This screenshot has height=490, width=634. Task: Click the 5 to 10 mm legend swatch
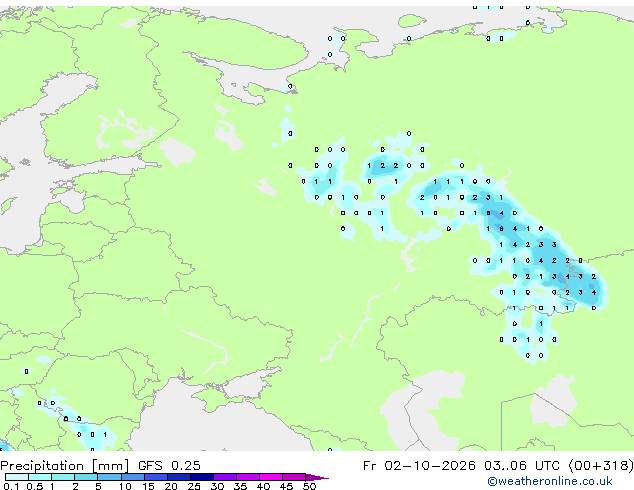pyautogui.click(x=110, y=477)
